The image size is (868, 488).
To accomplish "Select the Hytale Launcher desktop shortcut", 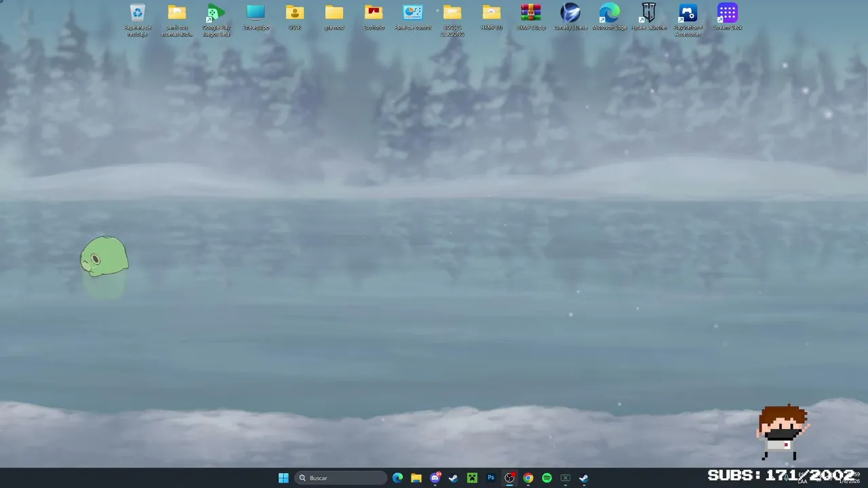I will pos(649,18).
